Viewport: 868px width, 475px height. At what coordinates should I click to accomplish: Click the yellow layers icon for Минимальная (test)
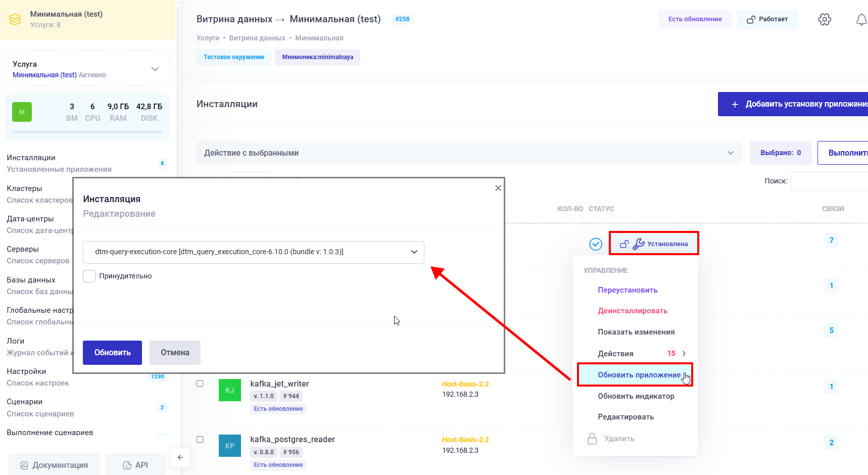click(15, 19)
